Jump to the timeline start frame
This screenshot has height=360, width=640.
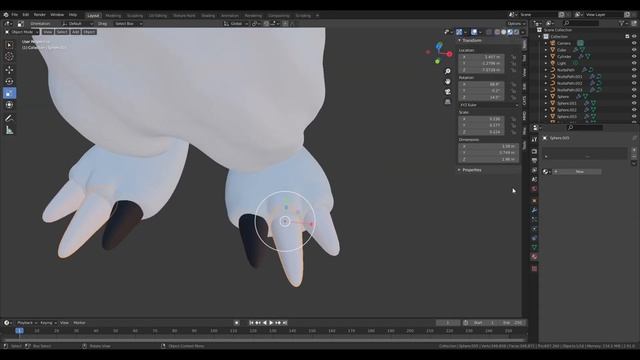tap(251, 323)
